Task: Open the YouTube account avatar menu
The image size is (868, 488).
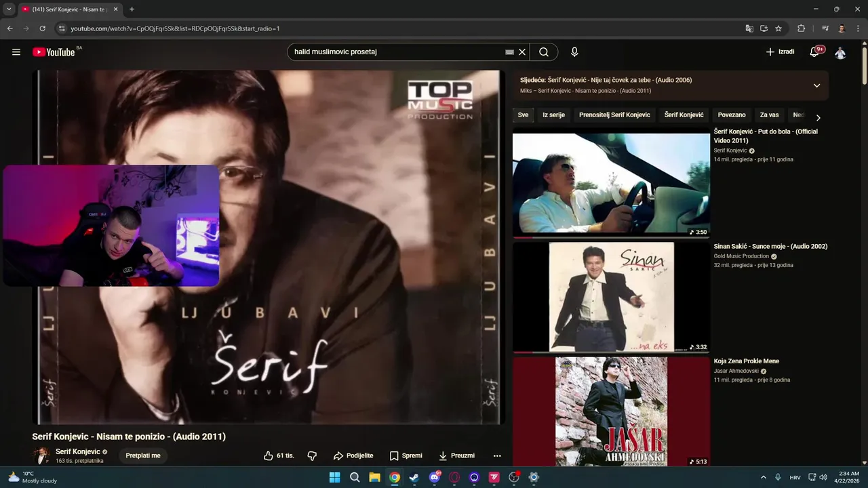Action: click(x=840, y=52)
